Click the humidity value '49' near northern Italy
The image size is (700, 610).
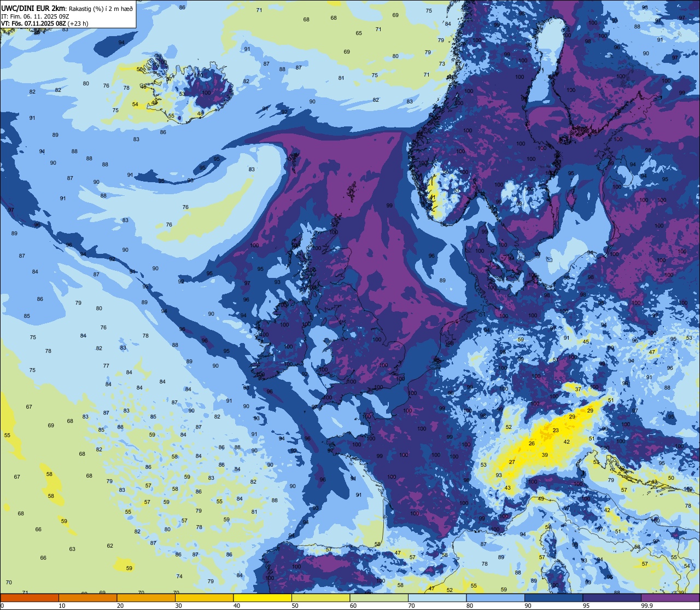[x=541, y=498]
